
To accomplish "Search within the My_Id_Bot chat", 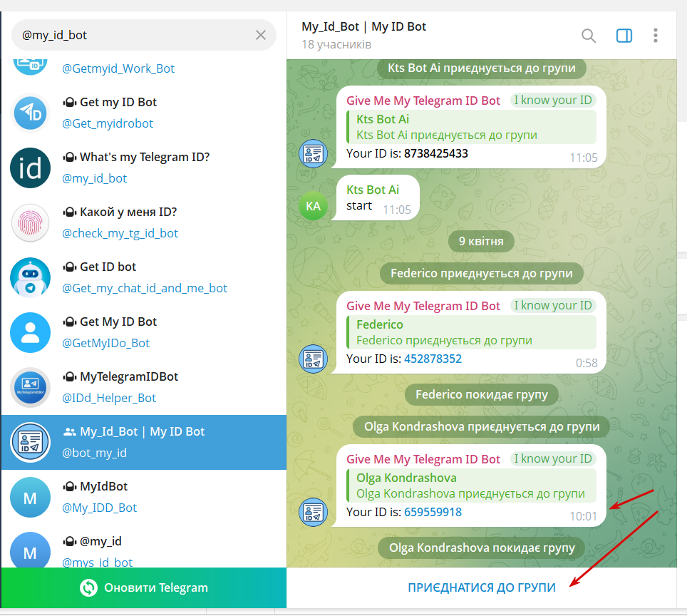I will (589, 36).
